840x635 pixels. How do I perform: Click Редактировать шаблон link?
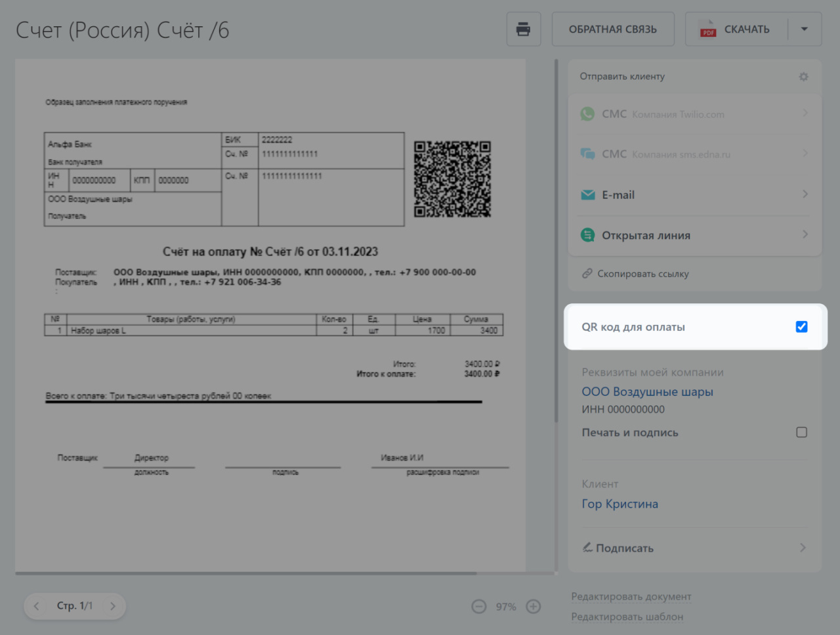pos(627,617)
